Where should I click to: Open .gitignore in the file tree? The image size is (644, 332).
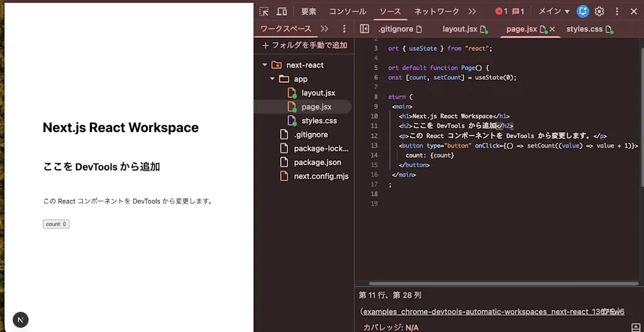tap(311, 135)
